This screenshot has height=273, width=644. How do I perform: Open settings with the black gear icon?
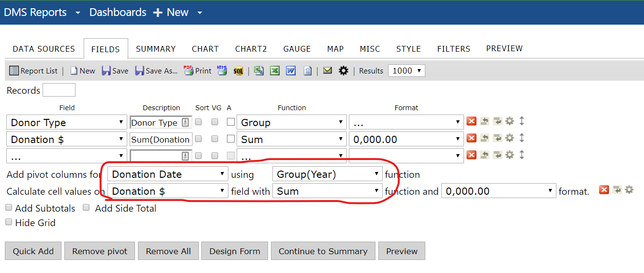[x=344, y=71]
